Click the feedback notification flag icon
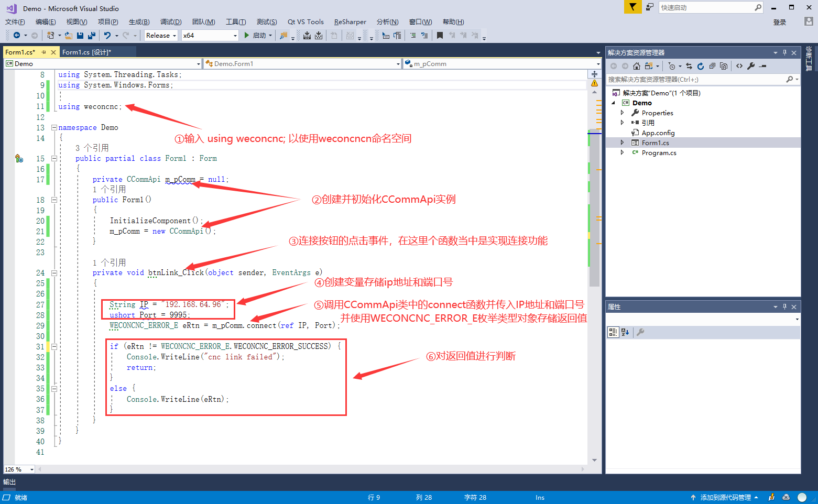Image resolution: width=818 pixels, height=504 pixels. [x=633, y=7]
